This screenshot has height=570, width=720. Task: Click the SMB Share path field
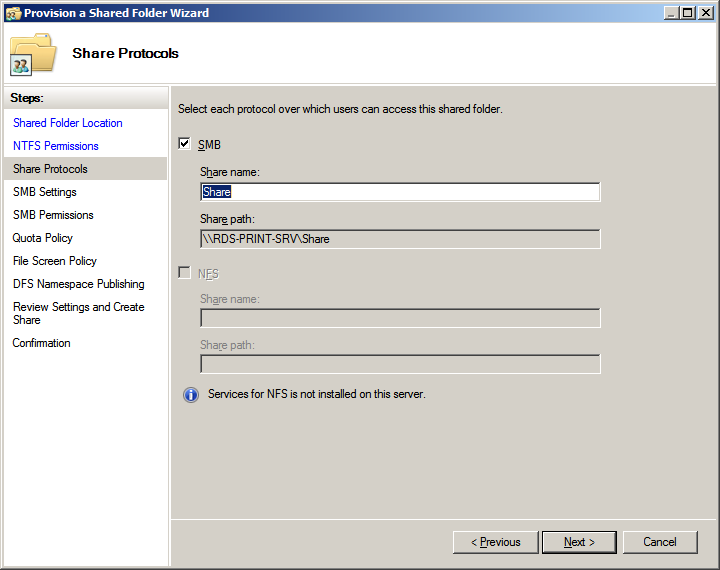[400, 239]
